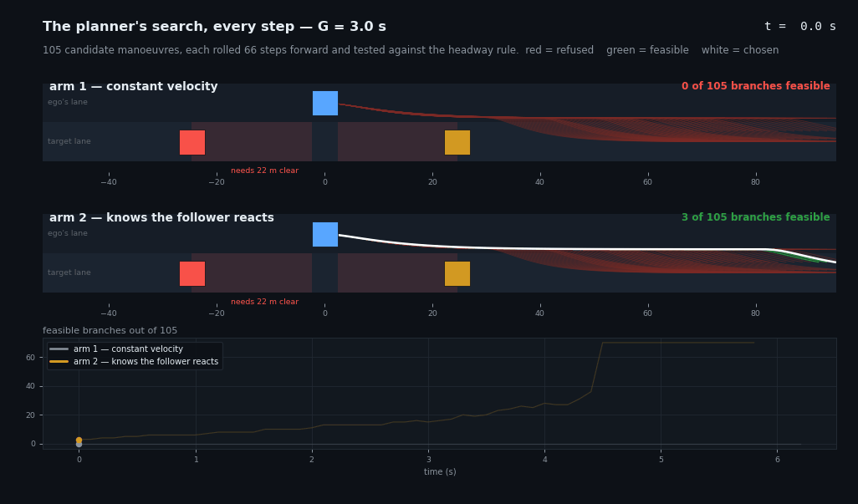Click the orange arm 2 marker at time zero
Image resolution: width=858 pixels, height=504 pixels.
tap(79, 440)
